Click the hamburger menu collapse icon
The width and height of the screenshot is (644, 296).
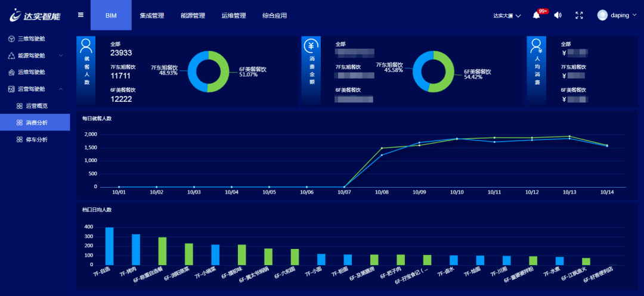point(80,15)
